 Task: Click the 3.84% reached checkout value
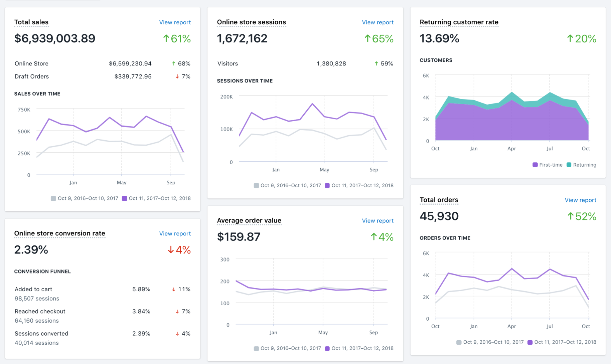click(x=141, y=312)
